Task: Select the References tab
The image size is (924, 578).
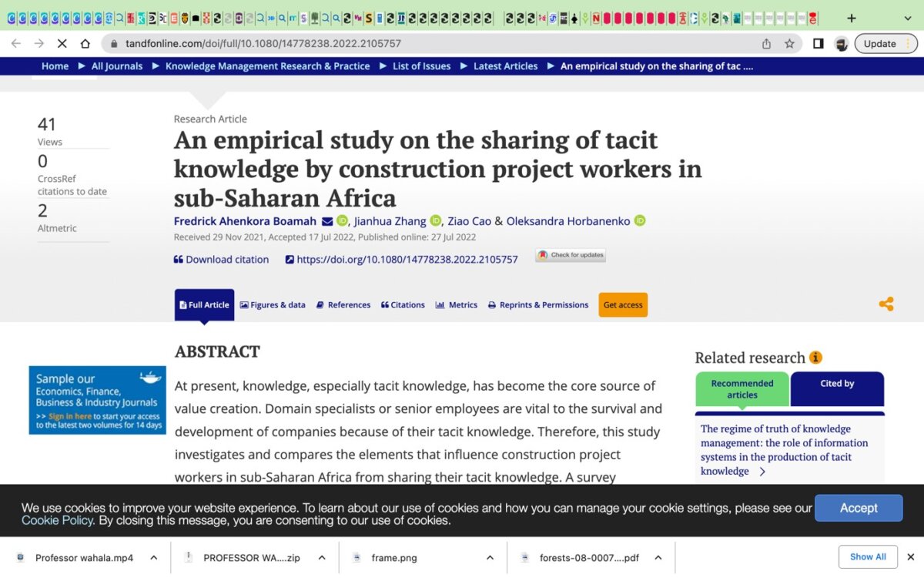Action: (x=343, y=305)
